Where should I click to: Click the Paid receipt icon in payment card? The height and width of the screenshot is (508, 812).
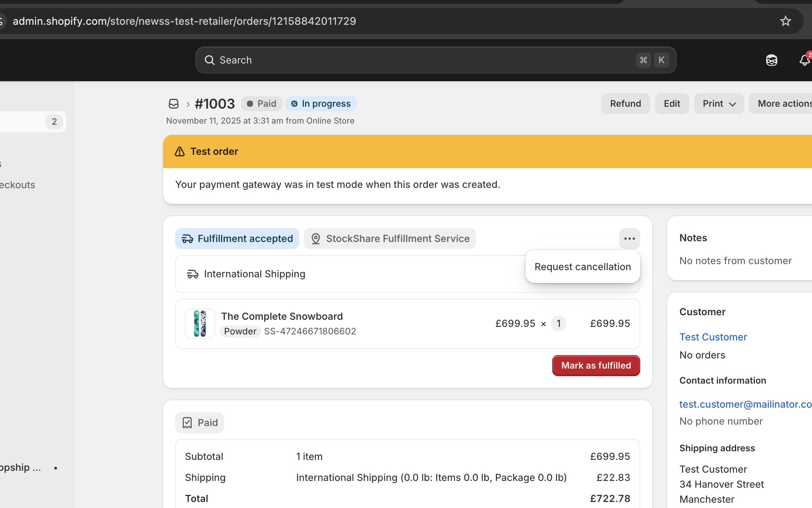[x=187, y=423]
